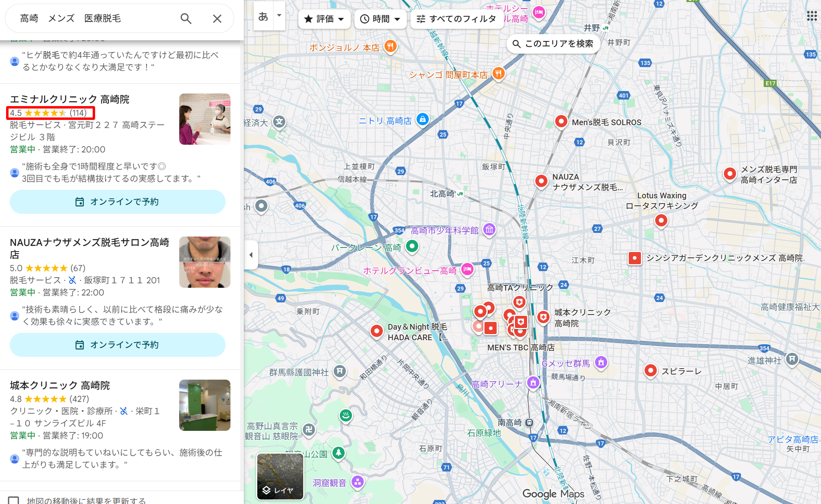Click オンラインで予約 for エミナルクリニック
This screenshot has width=821, height=504.
click(x=117, y=202)
